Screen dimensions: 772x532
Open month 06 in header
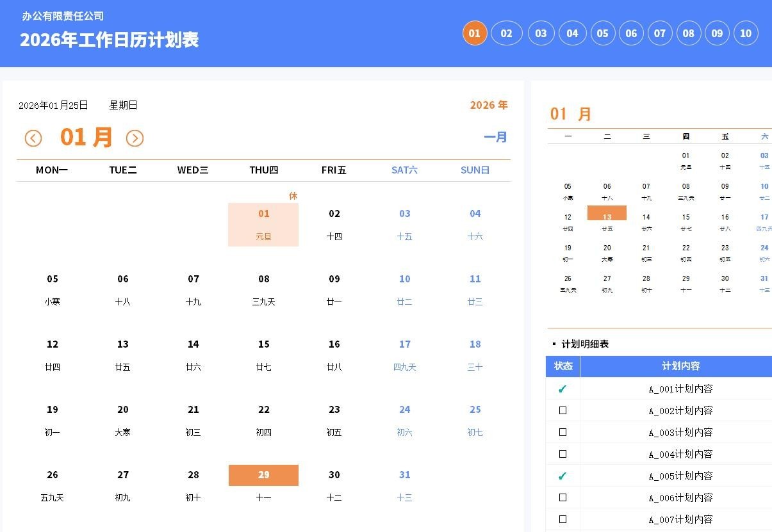tap(632, 33)
